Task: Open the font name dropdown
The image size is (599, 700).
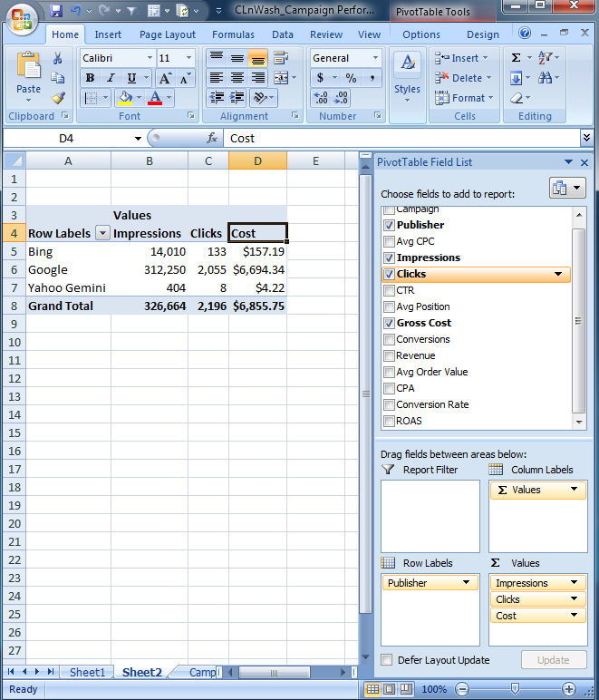Action: (x=150, y=58)
